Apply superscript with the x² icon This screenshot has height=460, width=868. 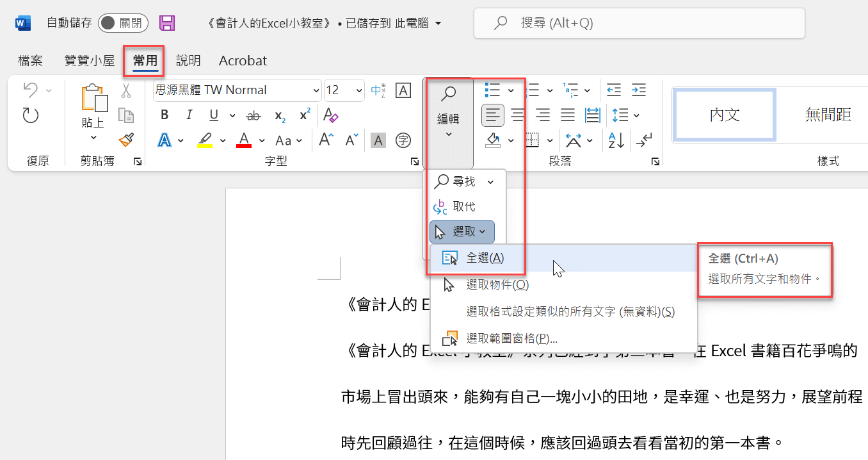point(305,115)
